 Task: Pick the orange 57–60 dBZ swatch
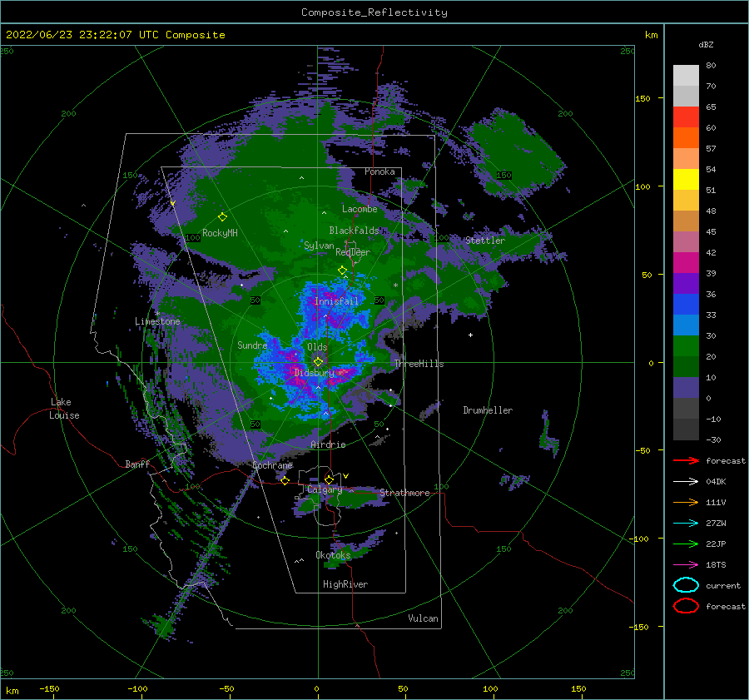[686, 138]
